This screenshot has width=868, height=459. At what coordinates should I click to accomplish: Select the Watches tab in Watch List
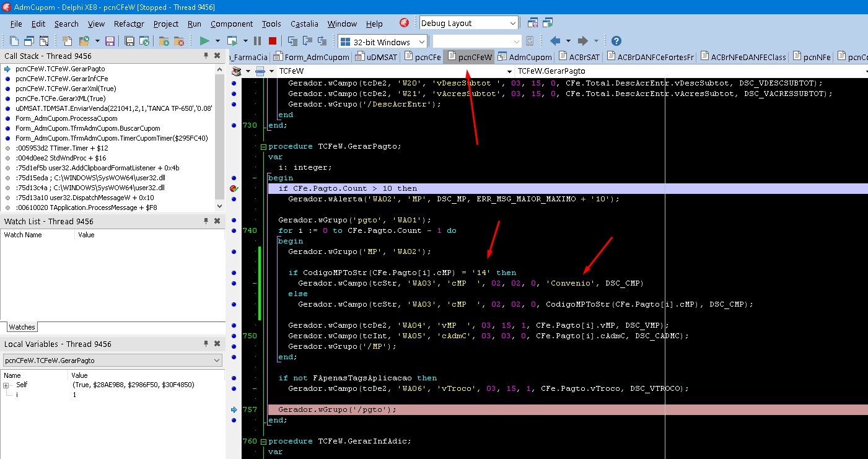(22, 327)
